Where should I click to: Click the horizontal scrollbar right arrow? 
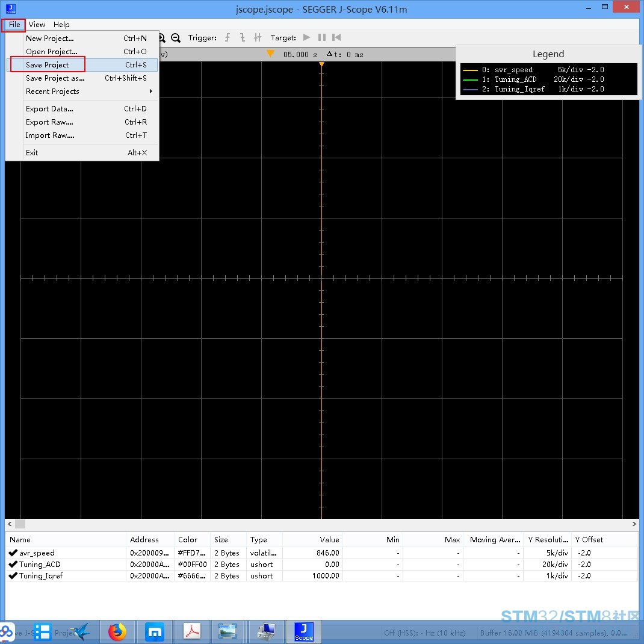(x=634, y=524)
